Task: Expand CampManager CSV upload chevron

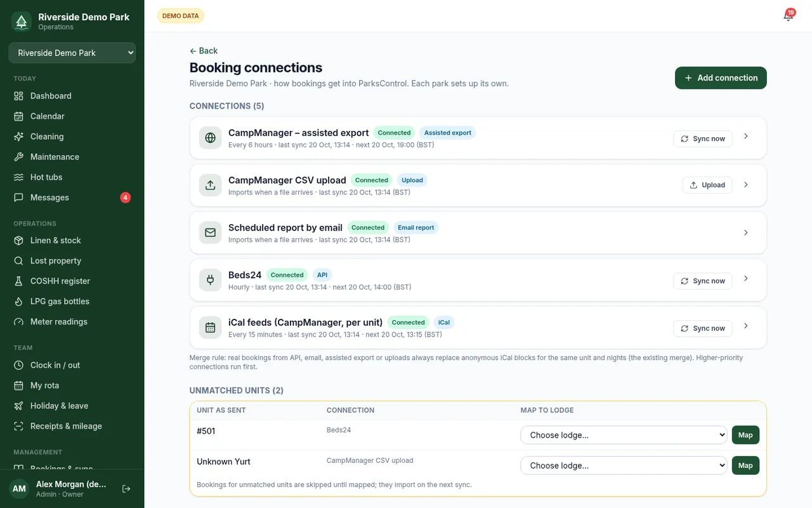Action: click(x=746, y=185)
